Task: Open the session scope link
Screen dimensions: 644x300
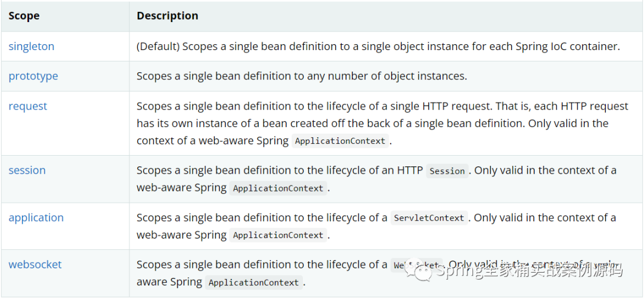Action: (27, 170)
